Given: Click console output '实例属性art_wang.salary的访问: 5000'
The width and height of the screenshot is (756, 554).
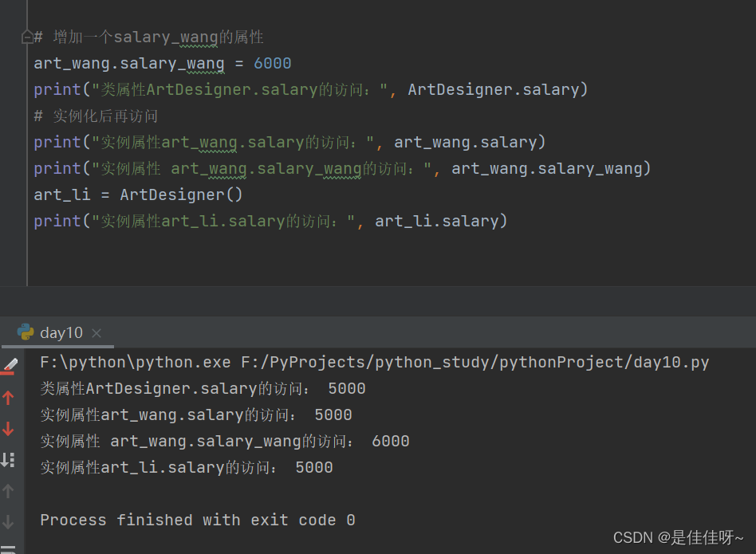Looking at the screenshot, I should click(x=196, y=415).
